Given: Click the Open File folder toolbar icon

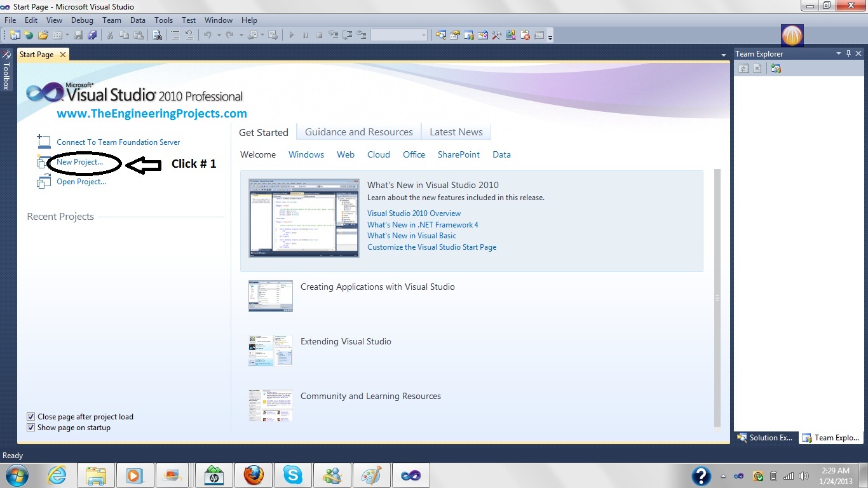Looking at the screenshot, I should [43, 35].
